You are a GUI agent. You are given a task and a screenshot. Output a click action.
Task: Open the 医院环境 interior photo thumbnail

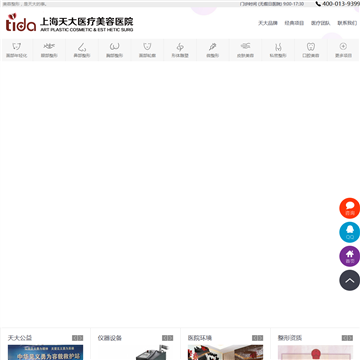coord(225,352)
